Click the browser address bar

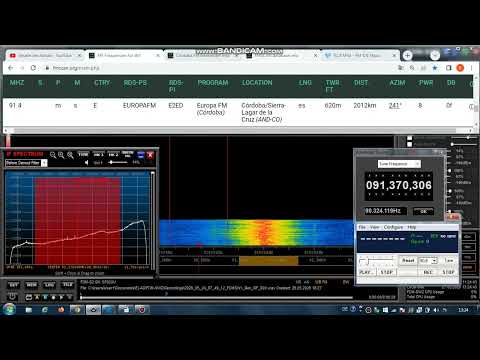point(220,68)
